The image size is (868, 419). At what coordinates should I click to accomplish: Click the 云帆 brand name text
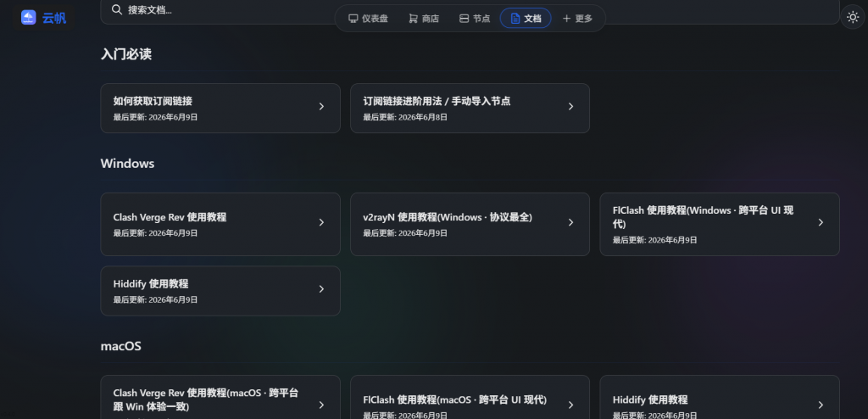point(53,19)
